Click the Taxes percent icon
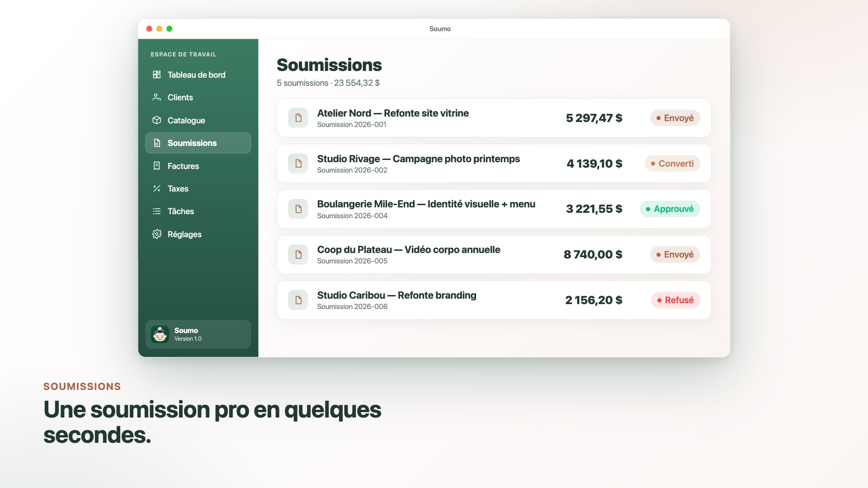Viewport: 868px width, 488px height. (x=156, y=188)
